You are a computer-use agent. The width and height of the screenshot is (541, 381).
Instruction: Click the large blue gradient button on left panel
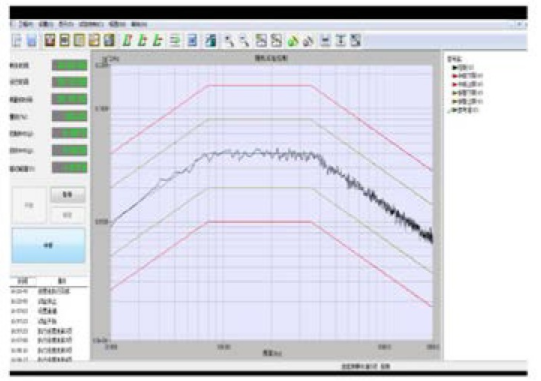(x=48, y=245)
